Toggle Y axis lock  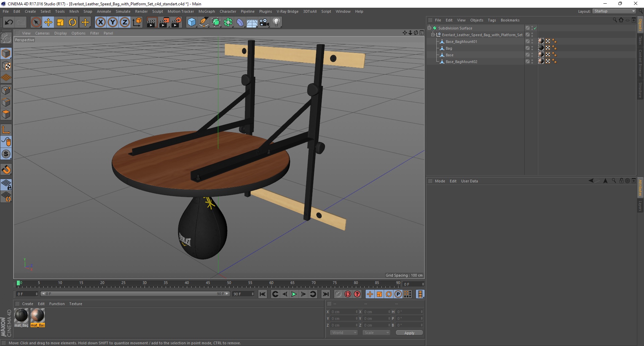[x=113, y=22]
